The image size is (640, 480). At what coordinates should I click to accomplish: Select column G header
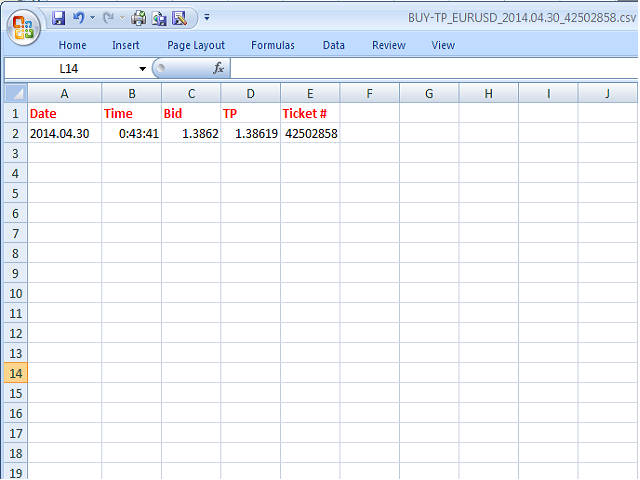pyautogui.click(x=429, y=94)
